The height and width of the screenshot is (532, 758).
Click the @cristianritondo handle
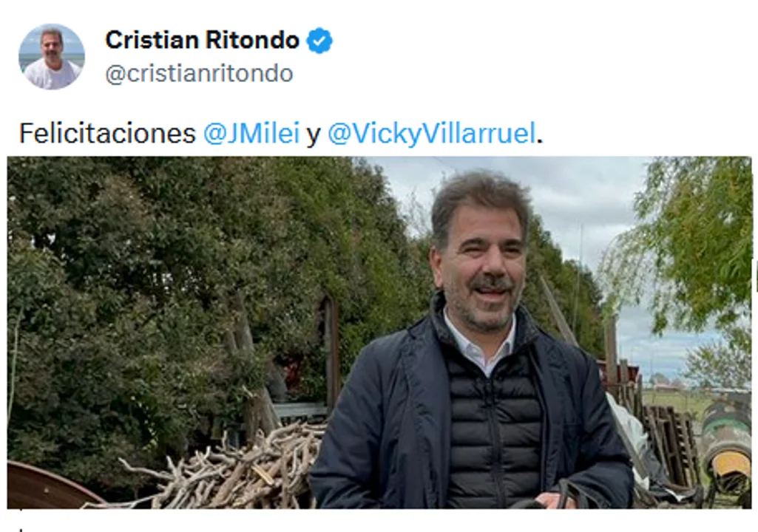point(199,73)
